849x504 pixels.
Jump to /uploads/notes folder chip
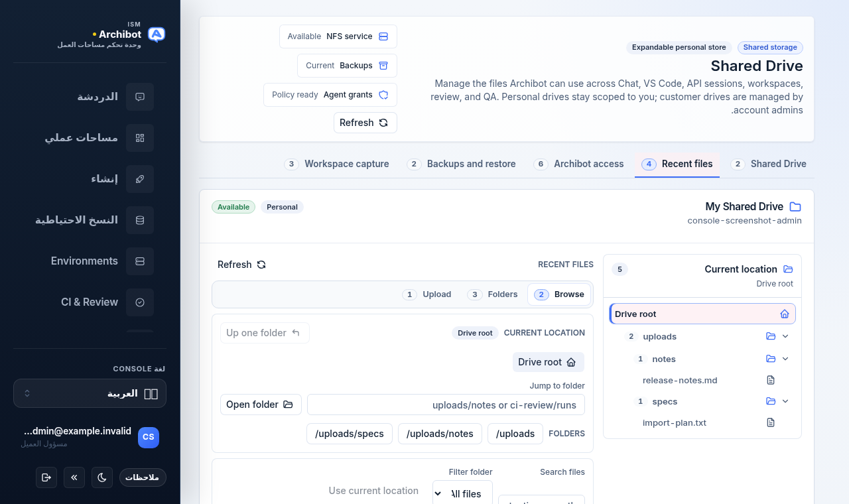440,434
